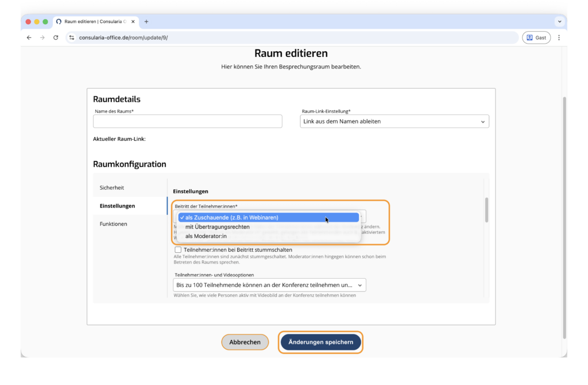Open a new browser tab with plus icon
The width and height of the screenshot is (588, 385).
click(146, 21)
